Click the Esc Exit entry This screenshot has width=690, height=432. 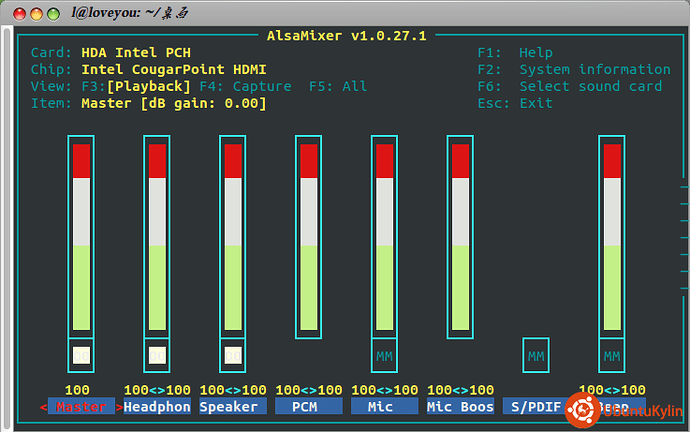[515, 103]
